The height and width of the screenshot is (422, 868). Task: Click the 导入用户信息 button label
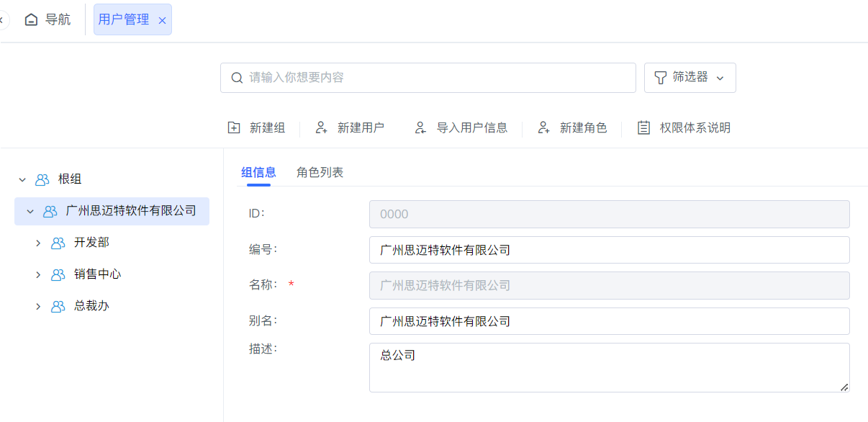tap(472, 127)
